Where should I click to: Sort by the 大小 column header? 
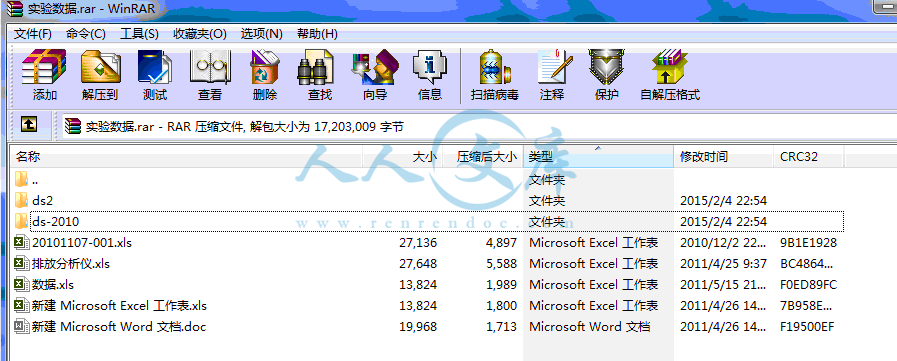403,156
